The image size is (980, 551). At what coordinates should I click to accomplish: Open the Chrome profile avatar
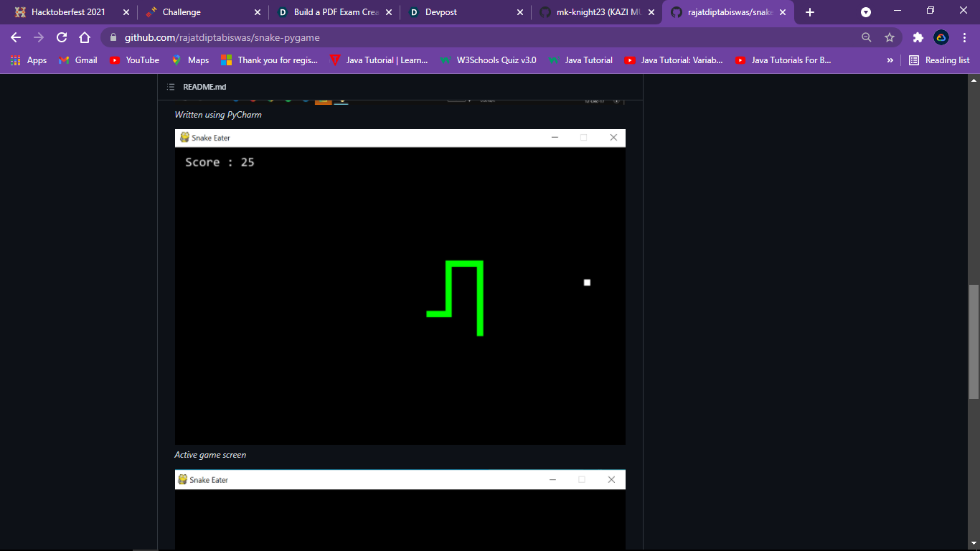pyautogui.click(x=941, y=37)
